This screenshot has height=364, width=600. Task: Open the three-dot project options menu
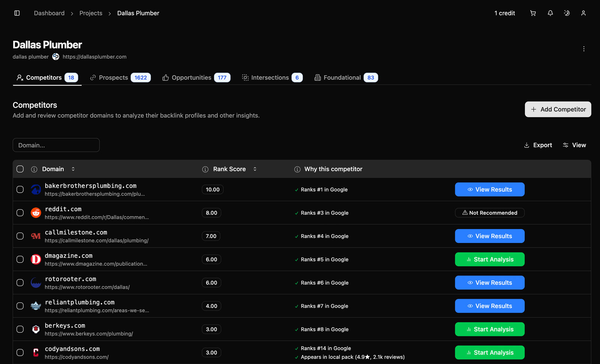[583, 49]
